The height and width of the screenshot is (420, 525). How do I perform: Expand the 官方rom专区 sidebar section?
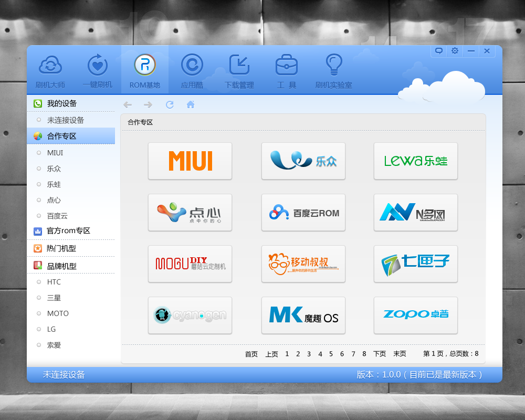(x=68, y=230)
